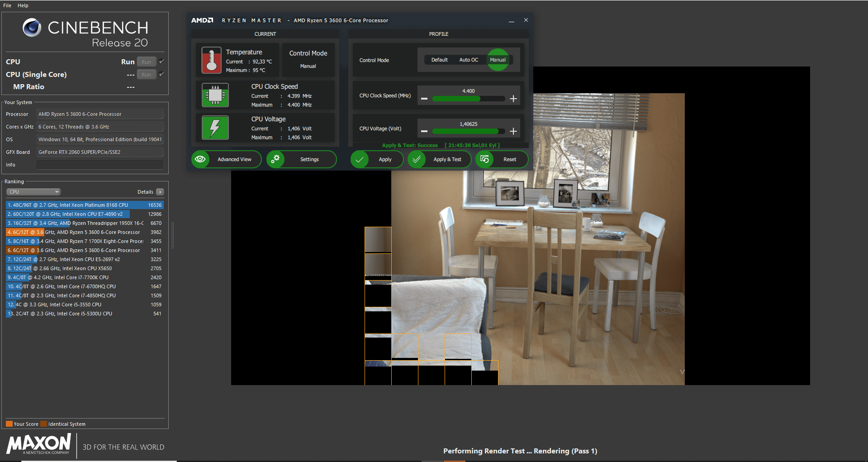
Task: Increase CPU Voltage with plus button
Action: (513, 131)
